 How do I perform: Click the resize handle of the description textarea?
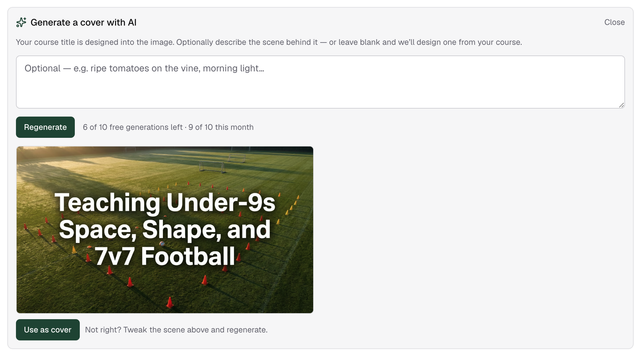point(621,105)
